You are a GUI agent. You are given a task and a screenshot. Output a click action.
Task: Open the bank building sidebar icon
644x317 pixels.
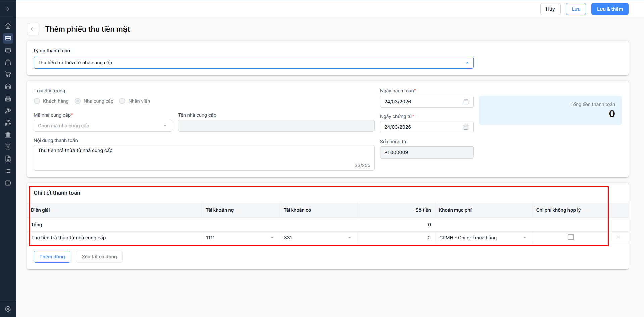8,135
